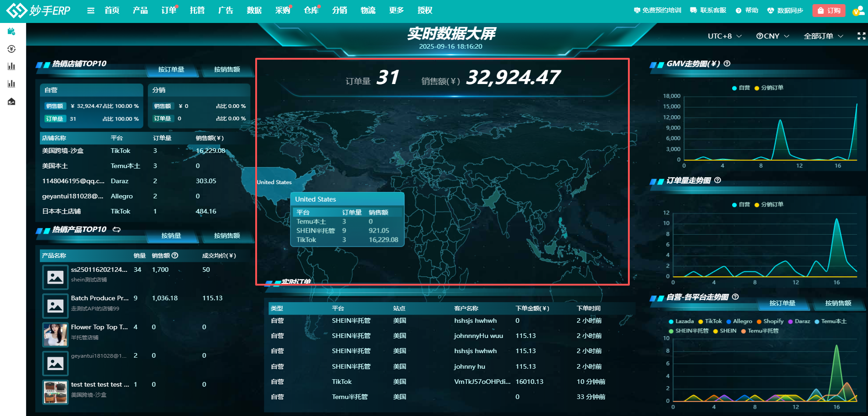Switch 自营-各平台走势图 to the 按销售额 tab
Viewport: 868px width, 416px height.
838,303
